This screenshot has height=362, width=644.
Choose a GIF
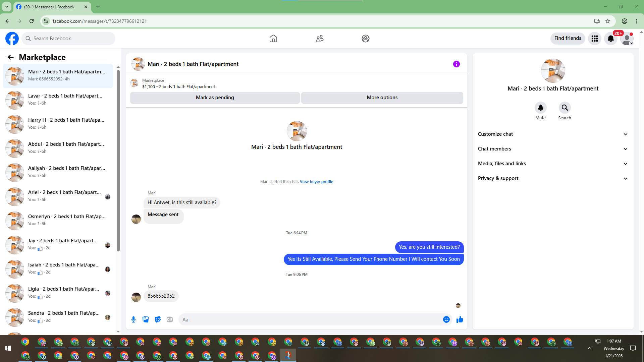pyautogui.click(x=170, y=319)
